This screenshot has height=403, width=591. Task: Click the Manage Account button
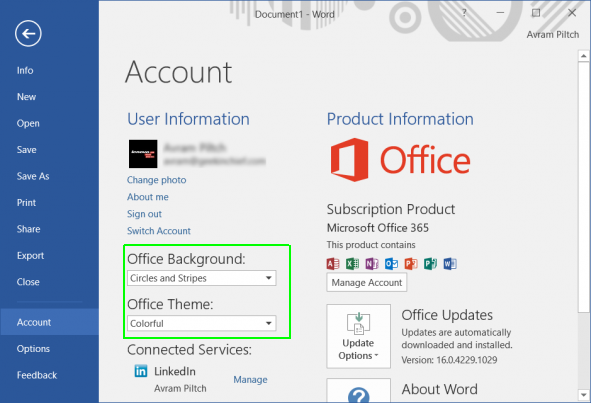click(x=367, y=283)
